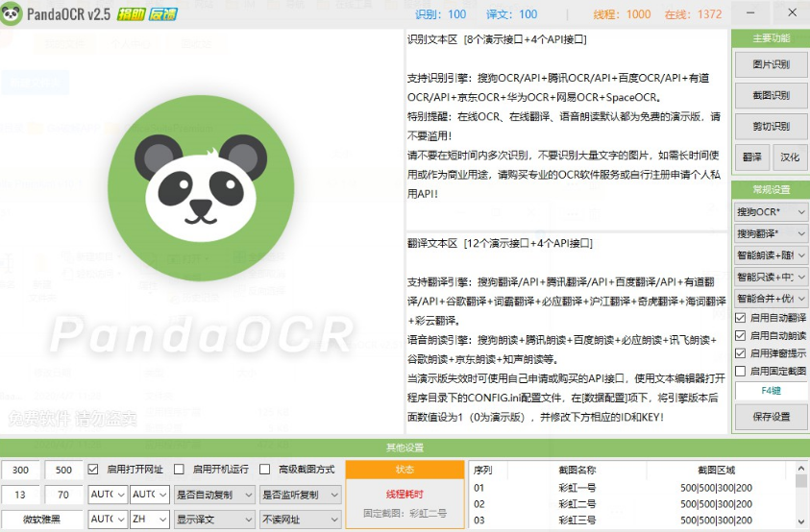Click the 在线: 1372 counter
The height and width of the screenshot is (532, 810).
[x=693, y=14]
